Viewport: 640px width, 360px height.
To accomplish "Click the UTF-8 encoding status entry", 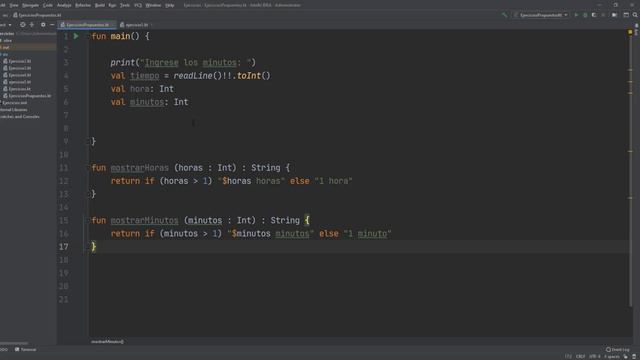I will tap(594, 356).
